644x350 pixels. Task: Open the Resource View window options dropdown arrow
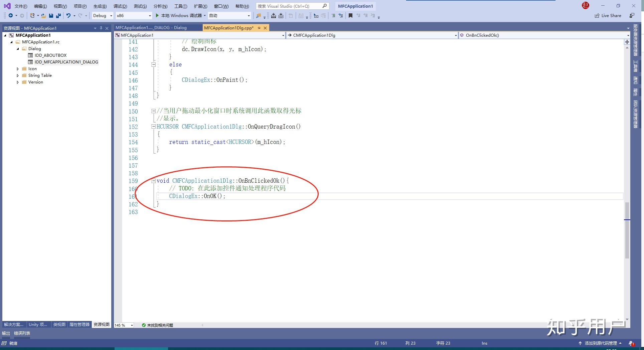coord(95,28)
